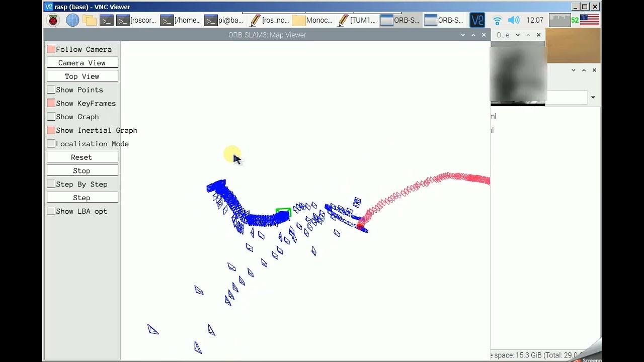Click the blurred camera image thumbnail
The image size is (644, 362).
pyautogui.click(x=518, y=73)
